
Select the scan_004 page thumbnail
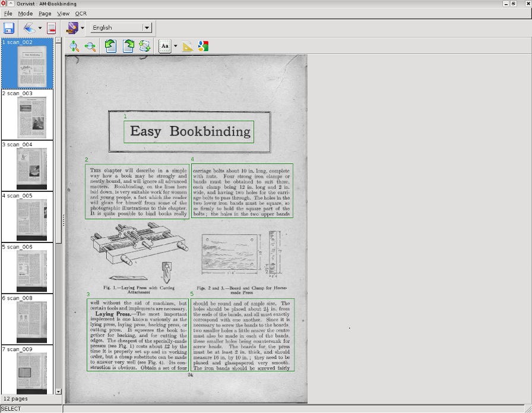pos(27,165)
